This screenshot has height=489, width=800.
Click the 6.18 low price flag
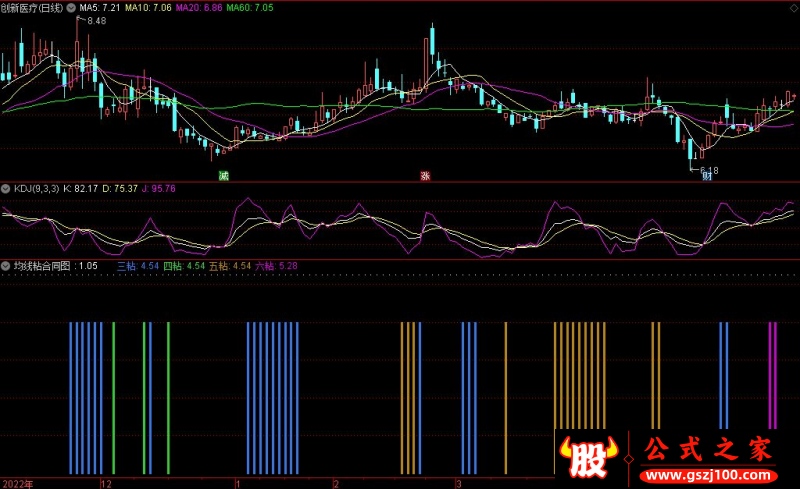click(x=708, y=170)
